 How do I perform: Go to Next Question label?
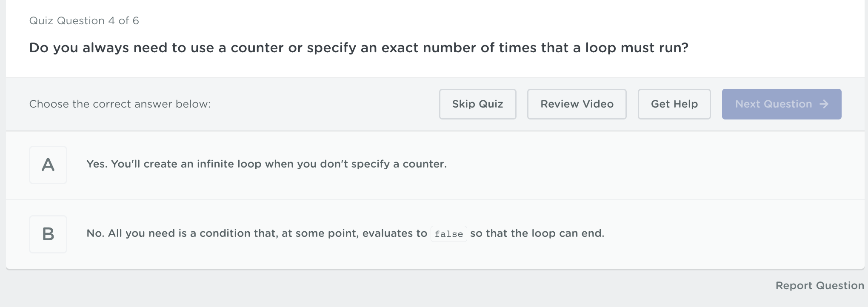(x=773, y=104)
